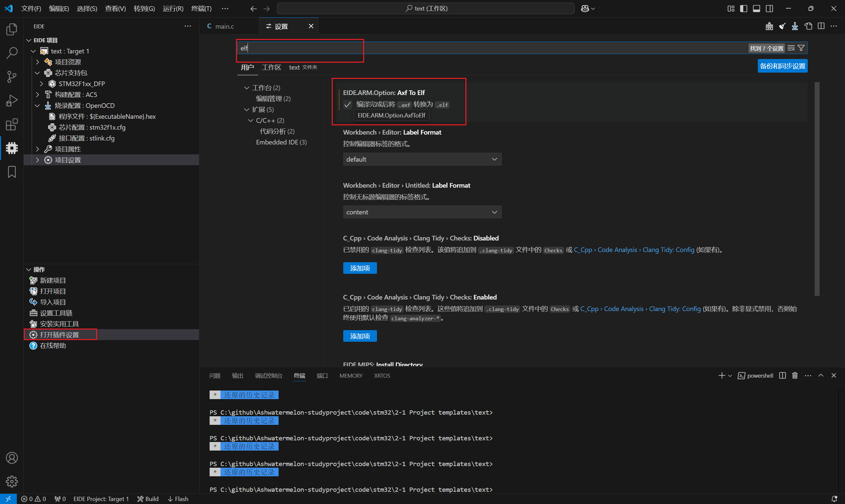Toggle the primary side bar layout button
845x504 pixels.
743,9
